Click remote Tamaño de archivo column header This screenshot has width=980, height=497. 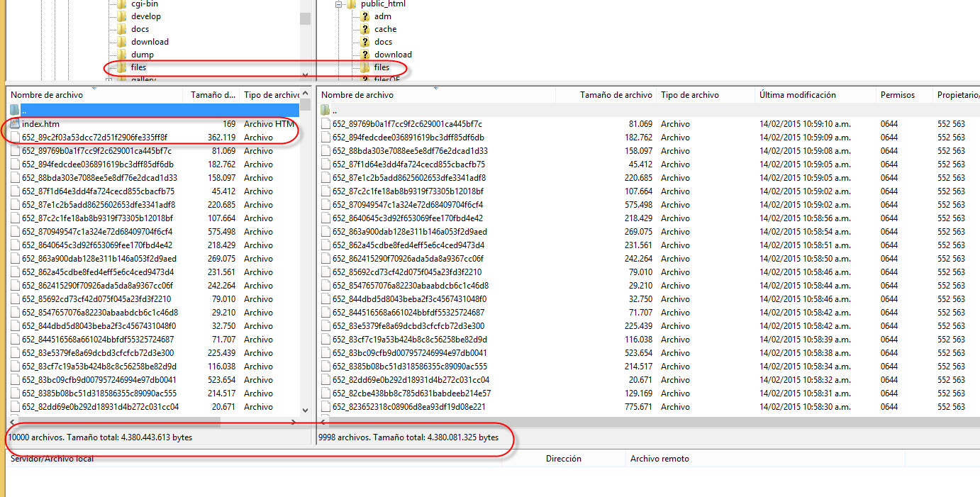coord(615,95)
